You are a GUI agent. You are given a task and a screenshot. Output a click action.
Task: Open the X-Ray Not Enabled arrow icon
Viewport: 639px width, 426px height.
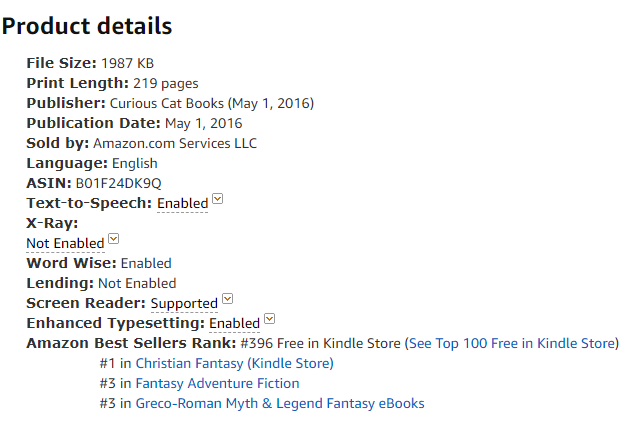pyautogui.click(x=114, y=238)
